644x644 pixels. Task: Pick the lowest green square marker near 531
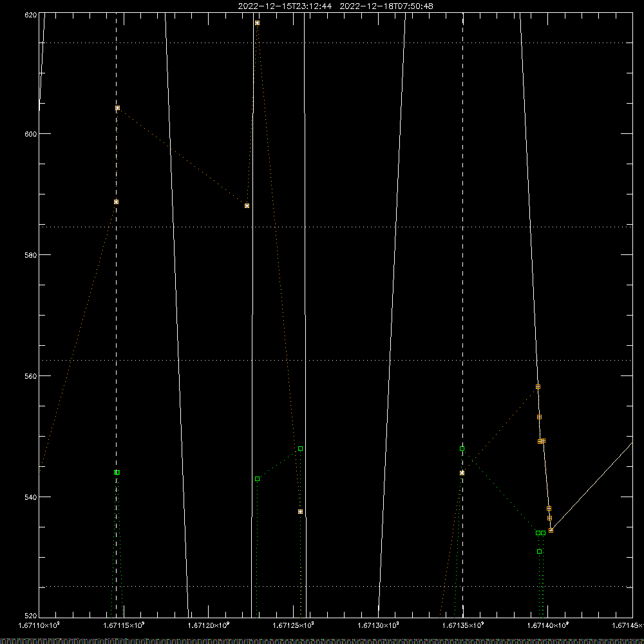click(x=539, y=552)
